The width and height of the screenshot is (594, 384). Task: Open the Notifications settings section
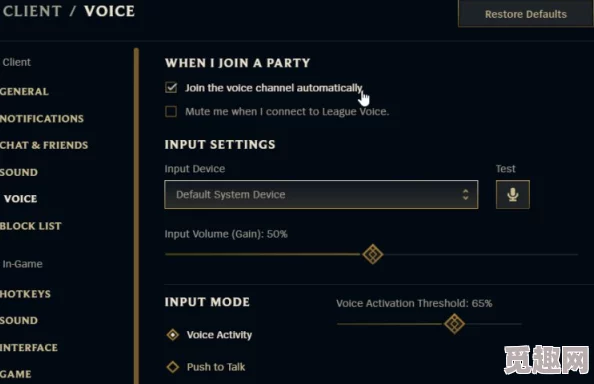click(x=42, y=119)
